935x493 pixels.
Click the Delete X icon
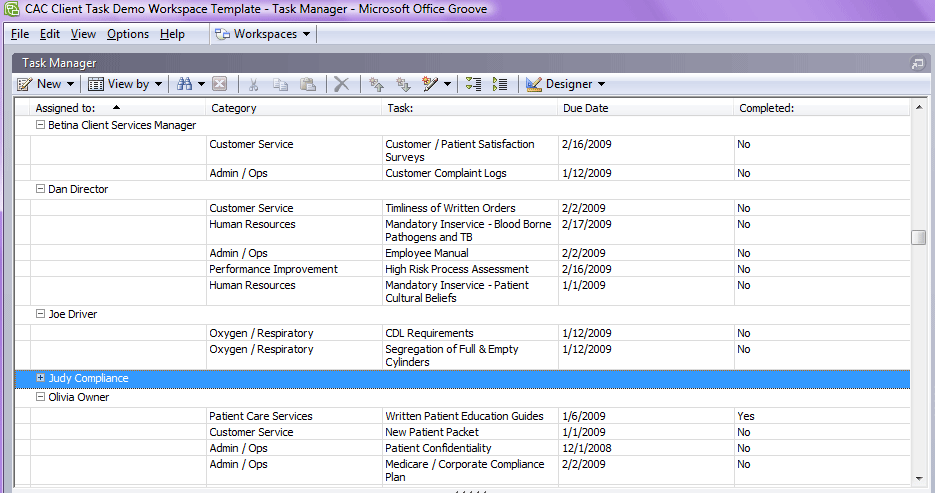[x=342, y=84]
